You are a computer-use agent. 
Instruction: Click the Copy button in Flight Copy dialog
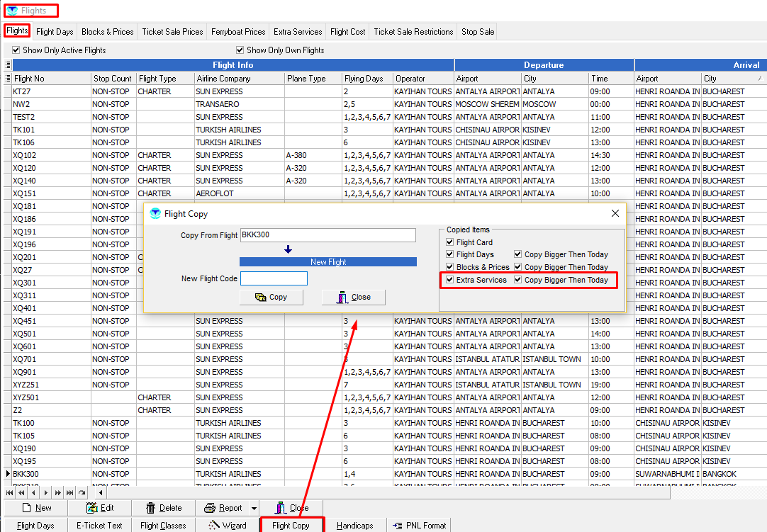(x=271, y=298)
